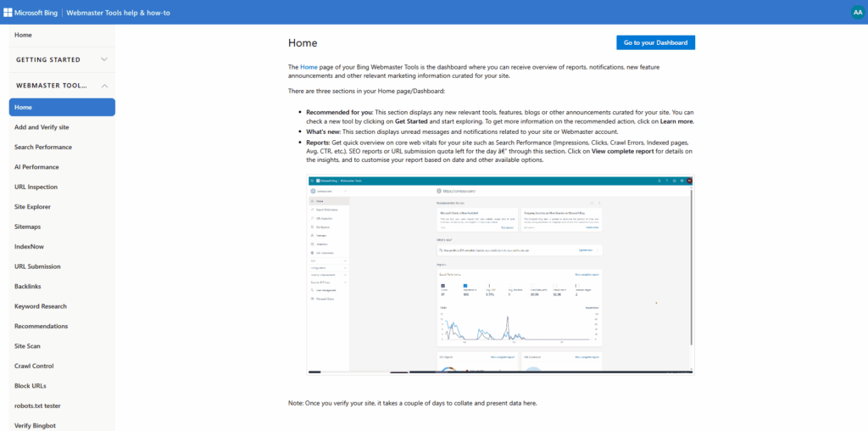Click the Go to your Dashboard button
The height and width of the screenshot is (431, 868).
coord(655,42)
